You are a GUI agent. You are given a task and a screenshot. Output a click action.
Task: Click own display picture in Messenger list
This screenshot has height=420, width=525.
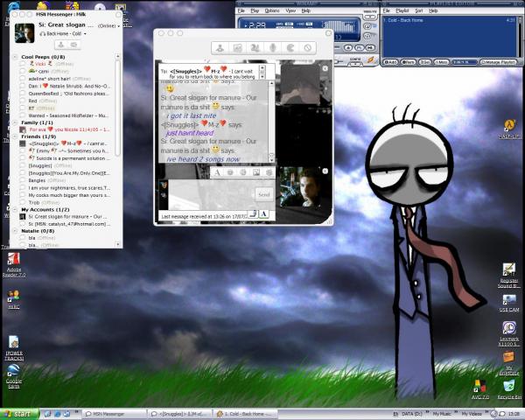click(x=24, y=33)
